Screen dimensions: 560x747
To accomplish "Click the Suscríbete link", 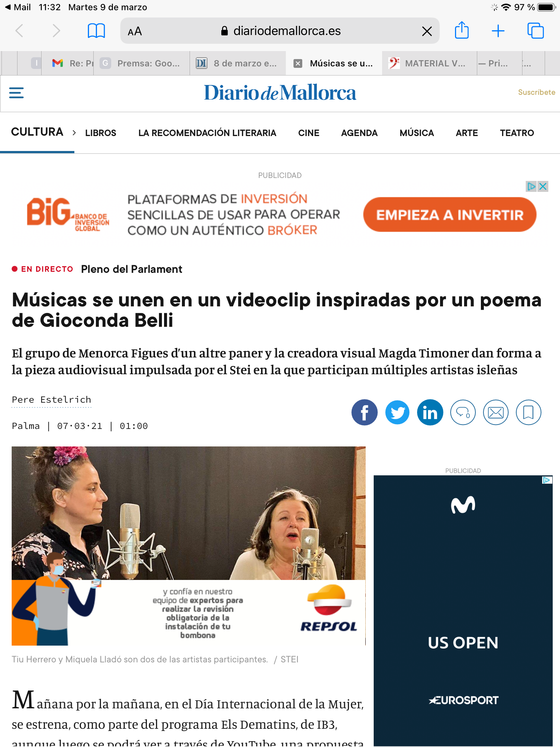I will (x=537, y=92).
